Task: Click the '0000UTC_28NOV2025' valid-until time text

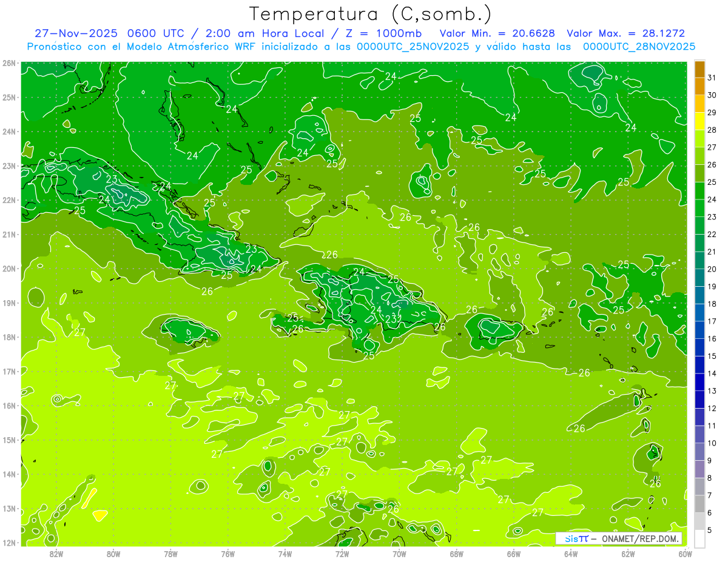Action: (x=639, y=47)
